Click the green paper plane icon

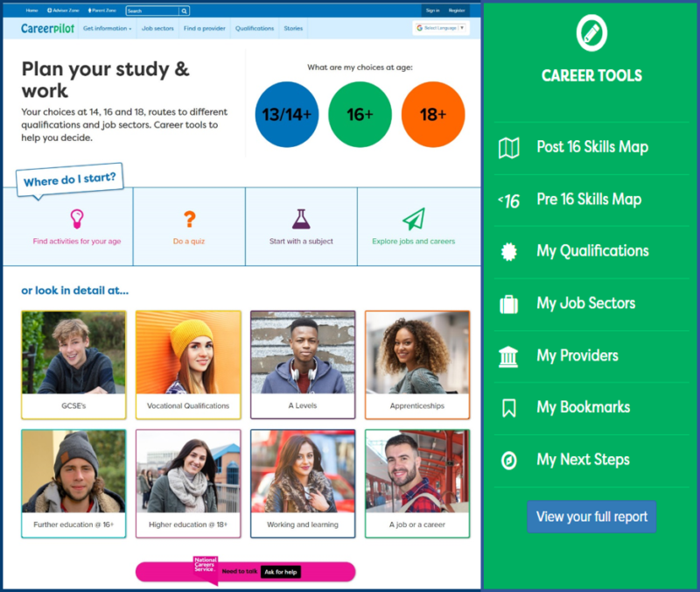414,218
